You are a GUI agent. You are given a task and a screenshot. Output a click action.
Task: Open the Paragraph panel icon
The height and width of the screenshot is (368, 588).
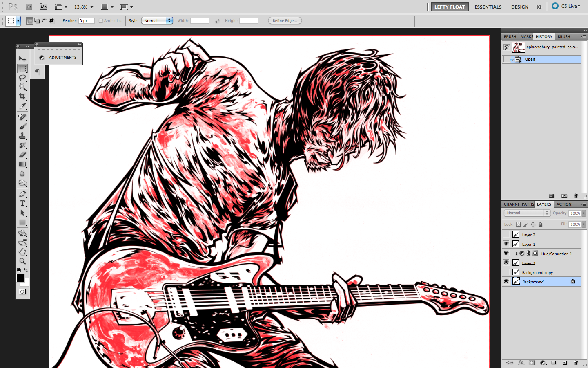pos(37,72)
